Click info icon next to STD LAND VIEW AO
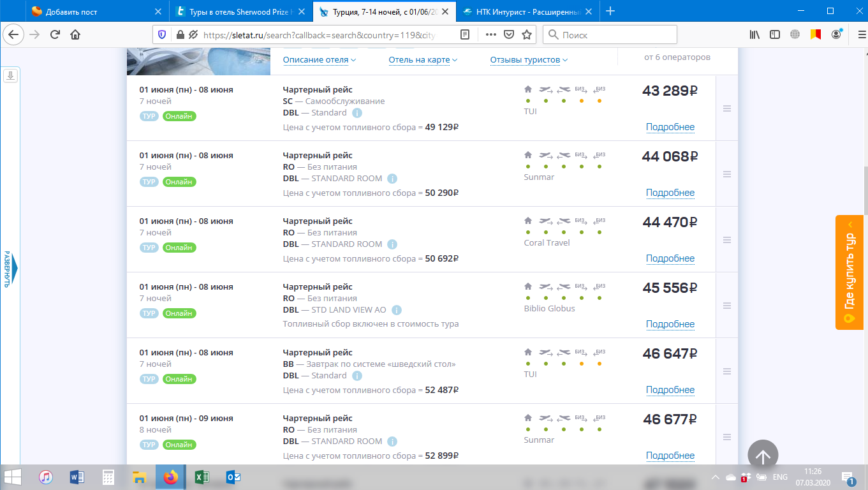The height and width of the screenshot is (490, 868). (x=397, y=310)
